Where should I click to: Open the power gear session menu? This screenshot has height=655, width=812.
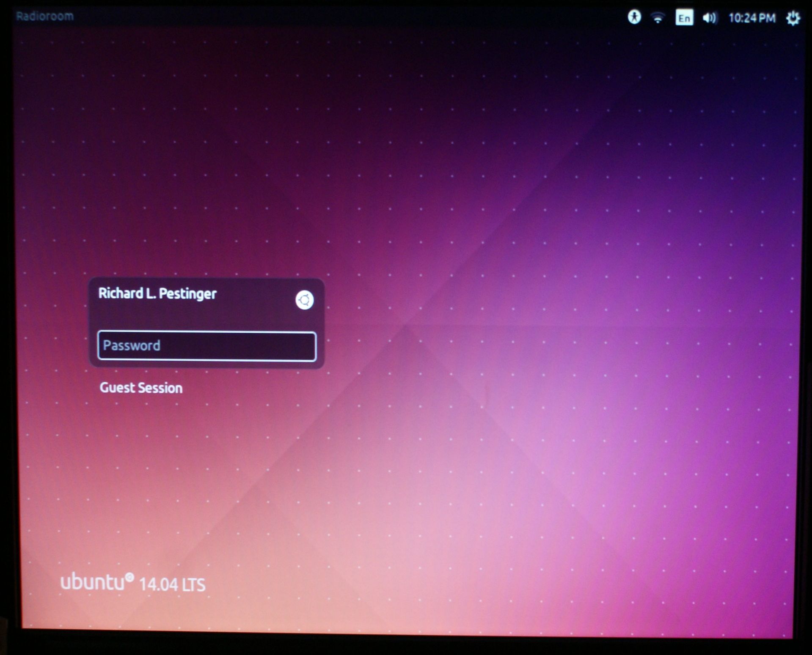(793, 18)
